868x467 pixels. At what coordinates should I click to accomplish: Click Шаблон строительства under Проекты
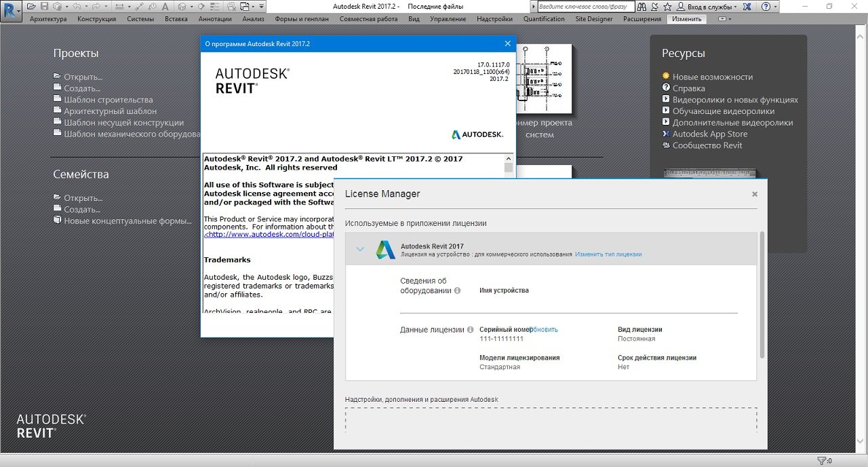[x=108, y=100]
